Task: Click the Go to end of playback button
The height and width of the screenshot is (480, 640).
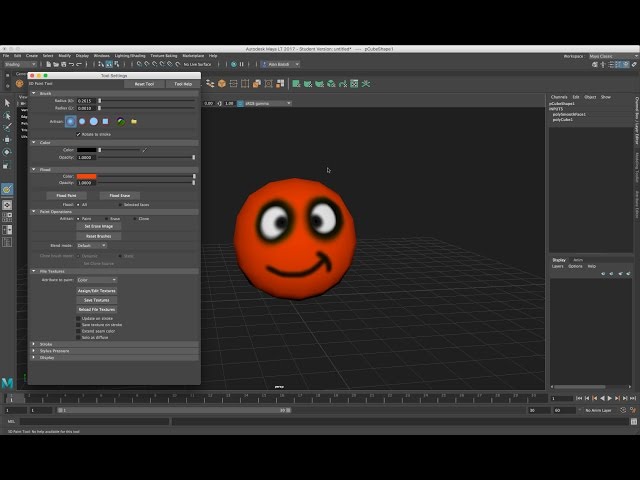Action: tap(633, 398)
